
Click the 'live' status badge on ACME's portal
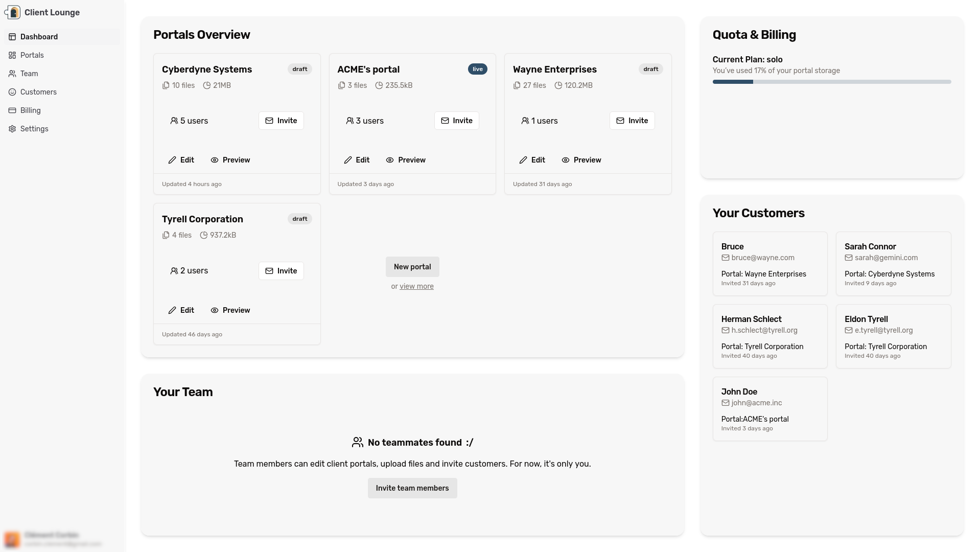pyautogui.click(x=477, y=69)
